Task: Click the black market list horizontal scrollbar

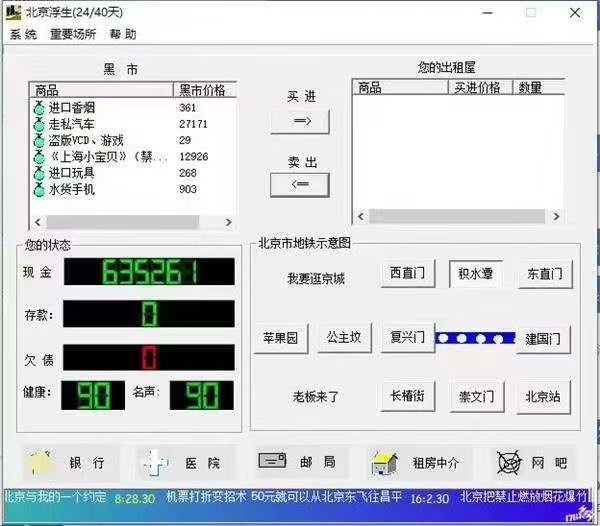Action: tap(135, 221)
